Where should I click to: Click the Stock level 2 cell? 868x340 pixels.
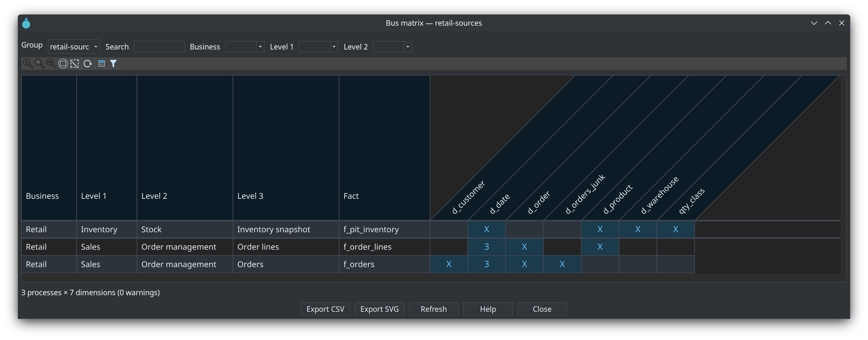coord(185,229)
